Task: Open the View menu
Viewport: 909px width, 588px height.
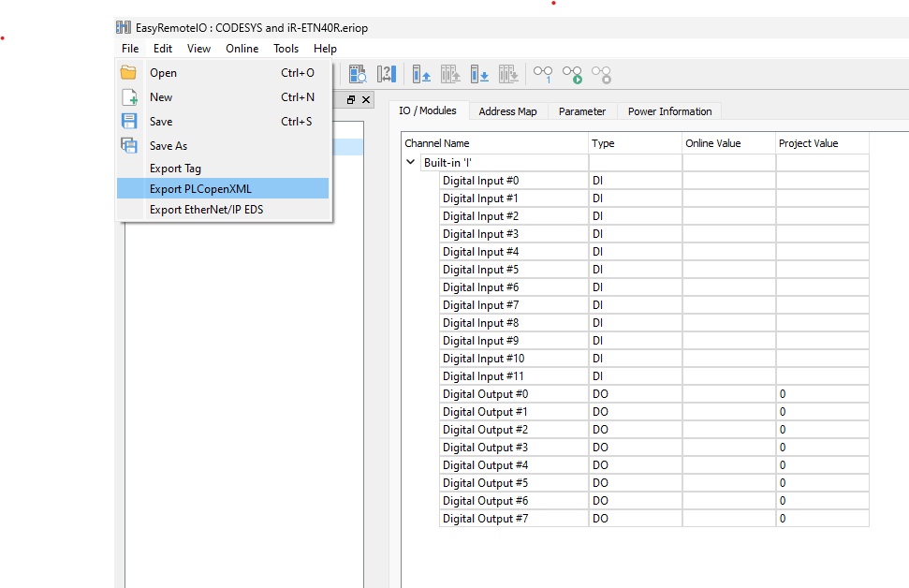Action: 198,49
